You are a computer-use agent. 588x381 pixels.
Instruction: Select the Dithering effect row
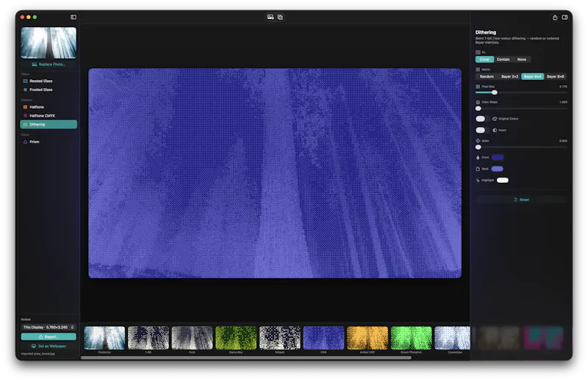tap(49, 124)
